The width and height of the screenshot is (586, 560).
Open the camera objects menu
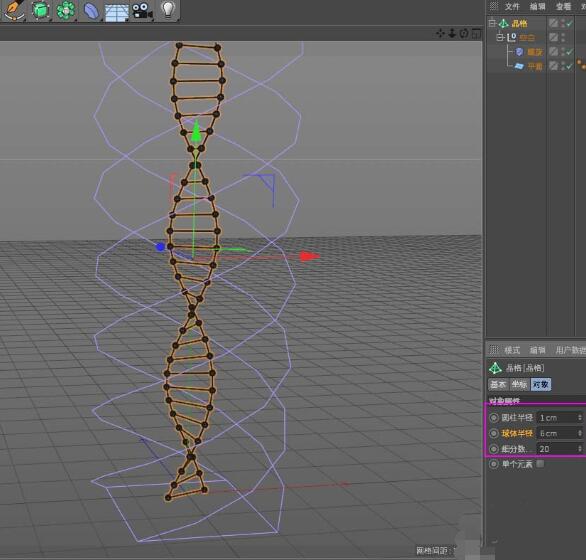click(142, 11)
